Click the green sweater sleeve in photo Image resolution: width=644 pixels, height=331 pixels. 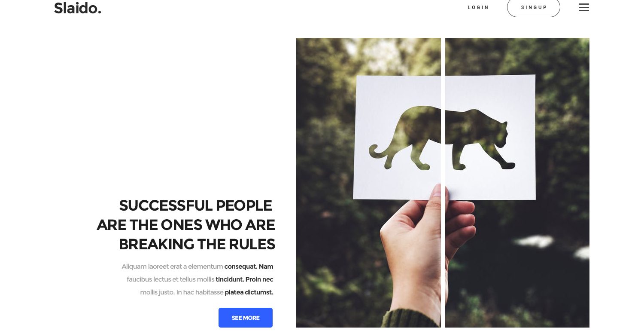(x=411, y=319)
